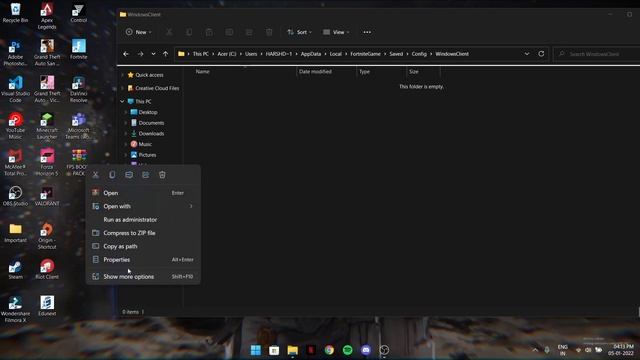Expand the Open with submenu

point(143,206)
